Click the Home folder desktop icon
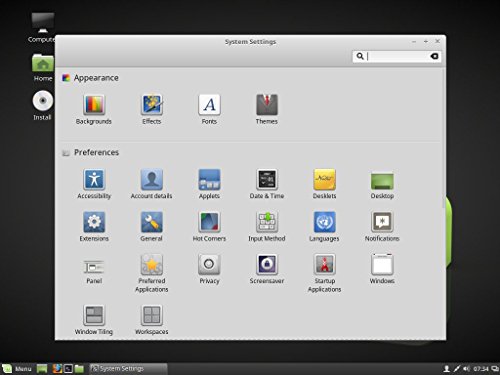Viewport: 500px width, 375px height. [x=43, y=68]
